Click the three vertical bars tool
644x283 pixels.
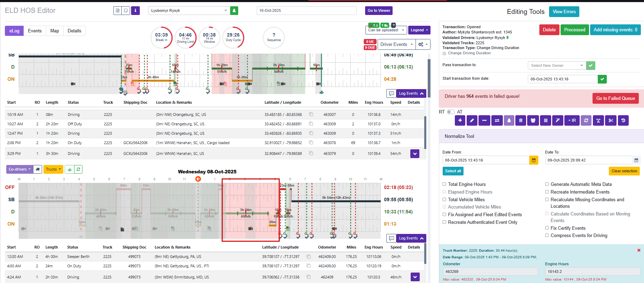coord(546,120)
